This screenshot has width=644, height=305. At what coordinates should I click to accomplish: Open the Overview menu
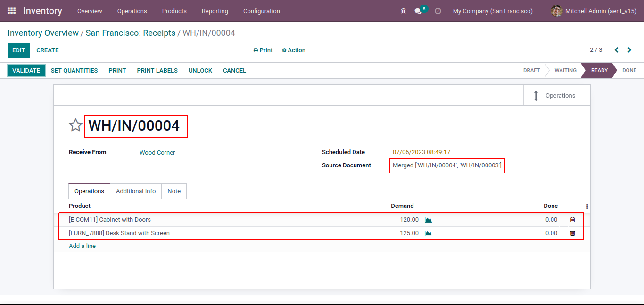[90, 11]
